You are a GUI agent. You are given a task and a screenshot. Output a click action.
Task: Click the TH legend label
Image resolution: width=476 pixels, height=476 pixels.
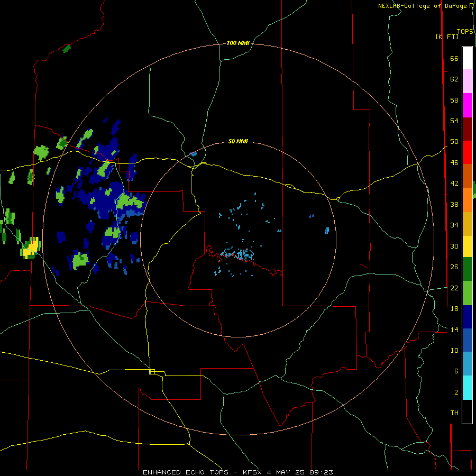pos(454,413)
